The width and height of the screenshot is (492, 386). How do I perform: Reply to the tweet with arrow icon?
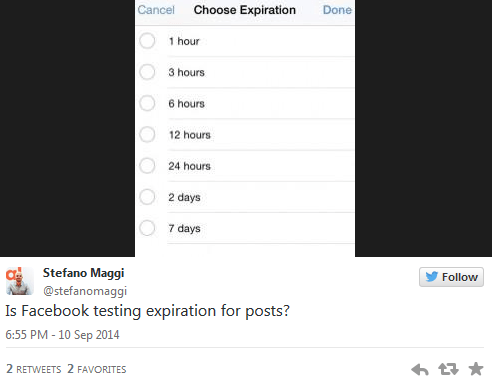(420, 369)
